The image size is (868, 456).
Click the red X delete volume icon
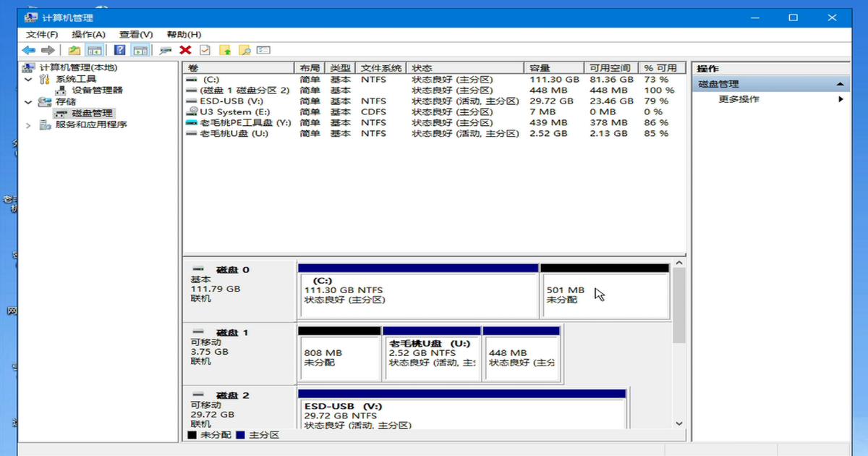click(185, 49)
